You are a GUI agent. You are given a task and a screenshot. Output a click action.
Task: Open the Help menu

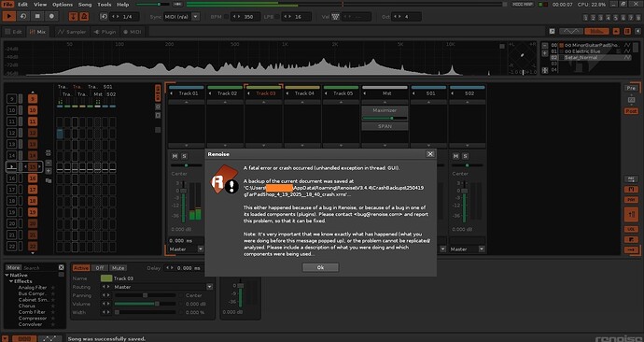point(123,5)
